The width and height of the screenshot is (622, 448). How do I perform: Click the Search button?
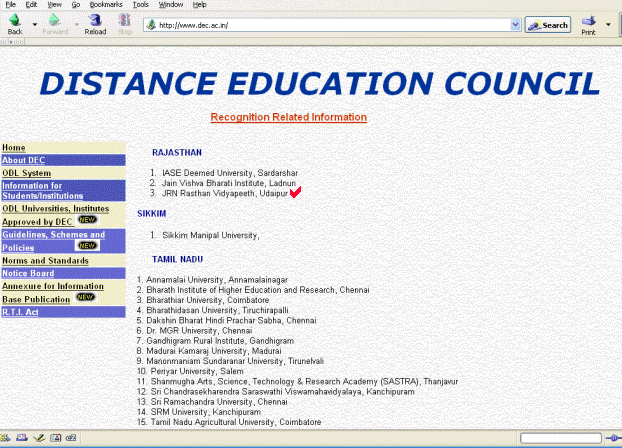548,25
